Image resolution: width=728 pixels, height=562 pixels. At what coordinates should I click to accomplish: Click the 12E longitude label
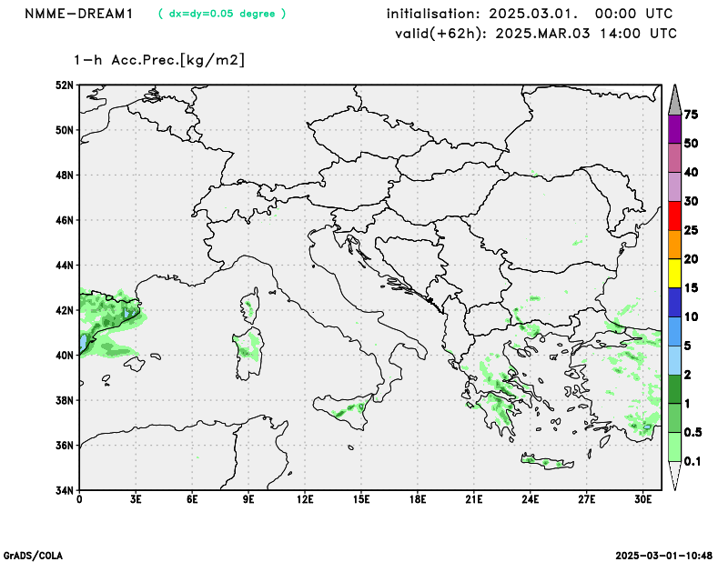[x=305, y=500]
